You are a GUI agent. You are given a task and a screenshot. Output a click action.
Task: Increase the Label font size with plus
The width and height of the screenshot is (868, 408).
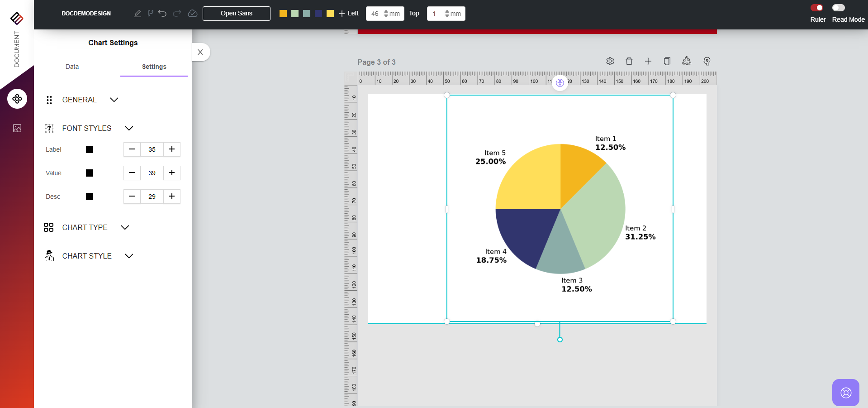point(172,149)
